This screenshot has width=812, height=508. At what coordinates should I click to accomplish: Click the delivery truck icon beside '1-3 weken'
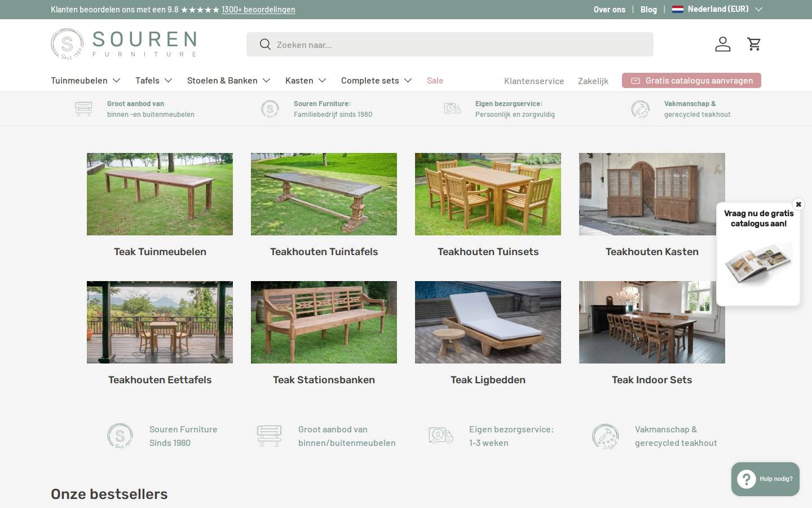[440, 436]
